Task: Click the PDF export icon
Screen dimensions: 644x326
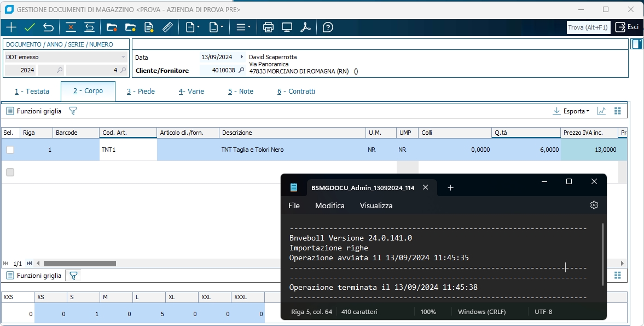Action: pos(305,27)
